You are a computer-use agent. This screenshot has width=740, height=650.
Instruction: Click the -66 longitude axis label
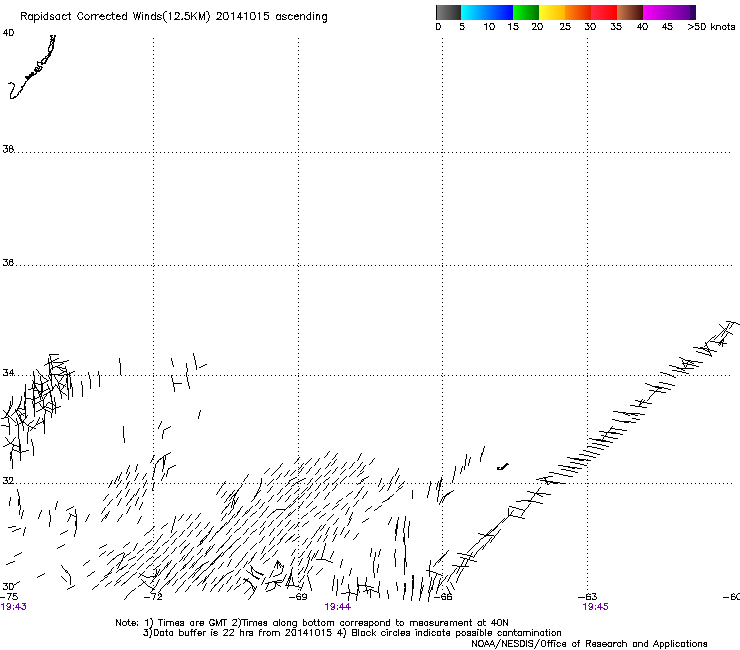(x=443, y=597)
